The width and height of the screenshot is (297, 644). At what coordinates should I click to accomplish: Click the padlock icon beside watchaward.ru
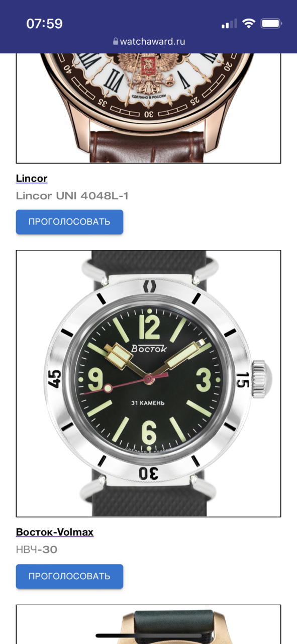(x=116, y=41)
